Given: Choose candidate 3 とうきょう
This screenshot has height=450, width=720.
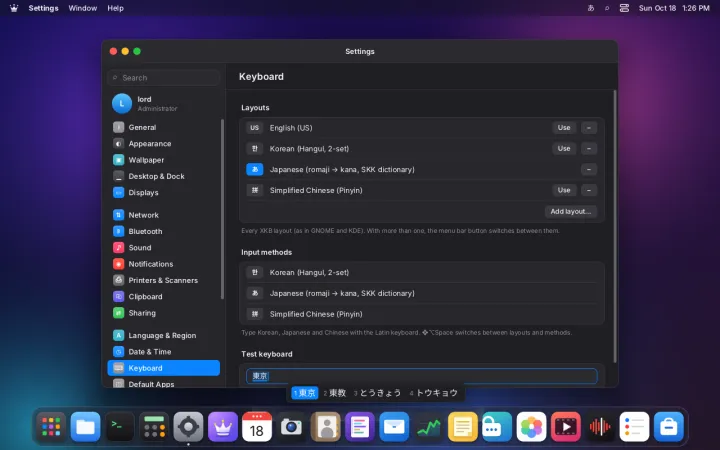Looking at the screenshot, I should [377, 393].
